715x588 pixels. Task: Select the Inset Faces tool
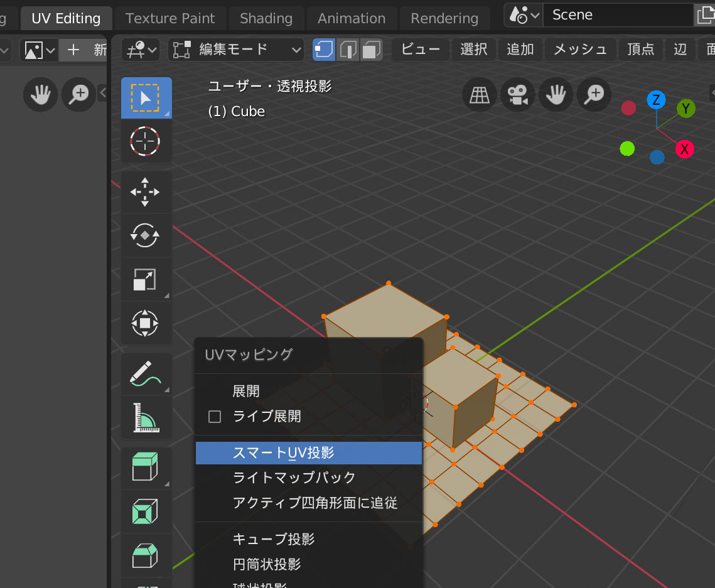tap(146, 511)
